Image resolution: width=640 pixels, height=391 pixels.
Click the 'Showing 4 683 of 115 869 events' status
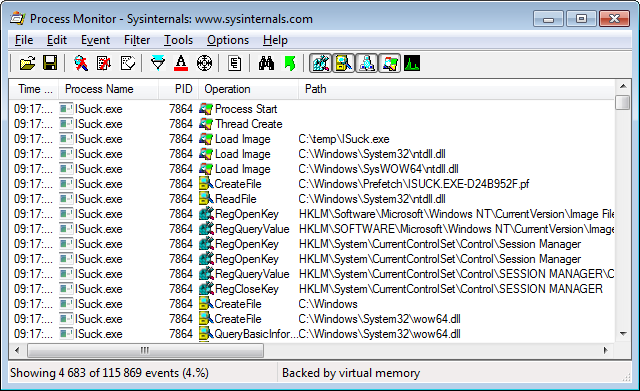pos(109,373)
